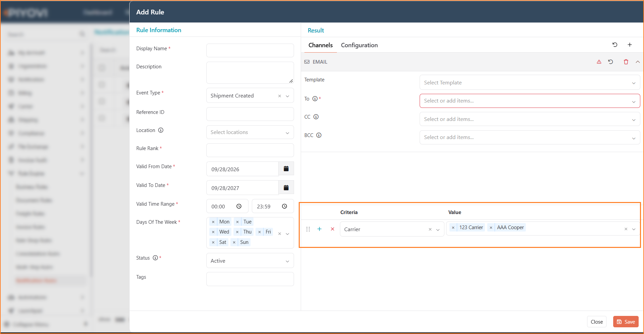Click the clock icon for 00:00 start time
644x334 pixels.
tap(239, 206)
